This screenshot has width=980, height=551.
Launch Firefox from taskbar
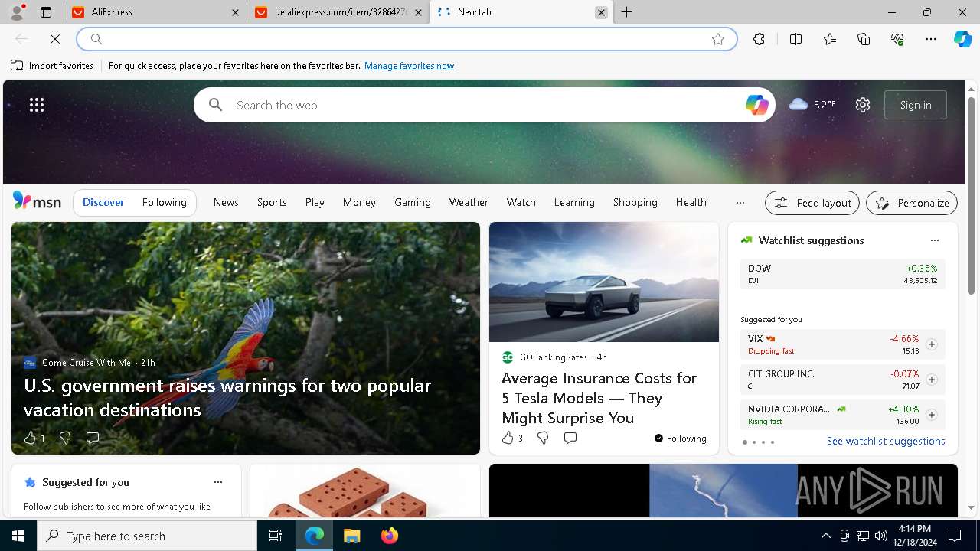pos(389,536)
